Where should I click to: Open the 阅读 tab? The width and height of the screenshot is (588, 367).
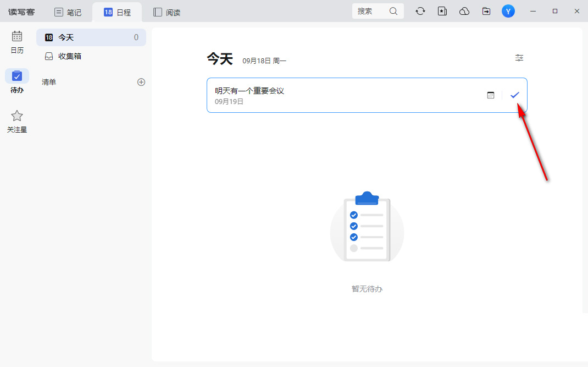[x=167, y=13]
